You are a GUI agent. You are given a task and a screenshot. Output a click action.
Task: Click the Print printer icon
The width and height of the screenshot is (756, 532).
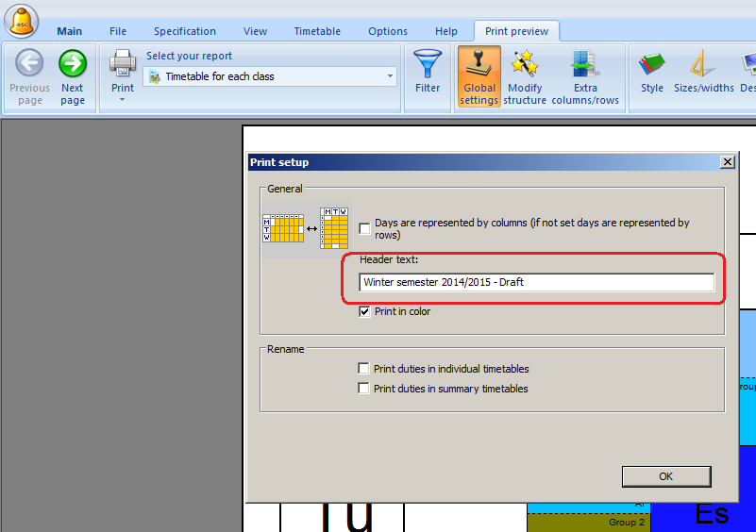[x=123, y=64]
